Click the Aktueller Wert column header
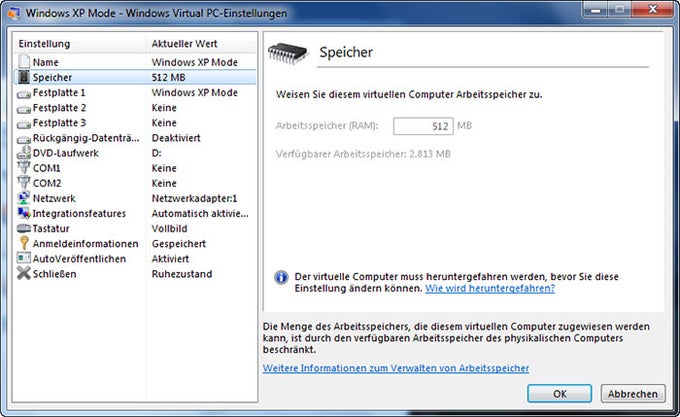Image resolution: width=680 pixels, height=417 pixels. click(x=201, y=44)
